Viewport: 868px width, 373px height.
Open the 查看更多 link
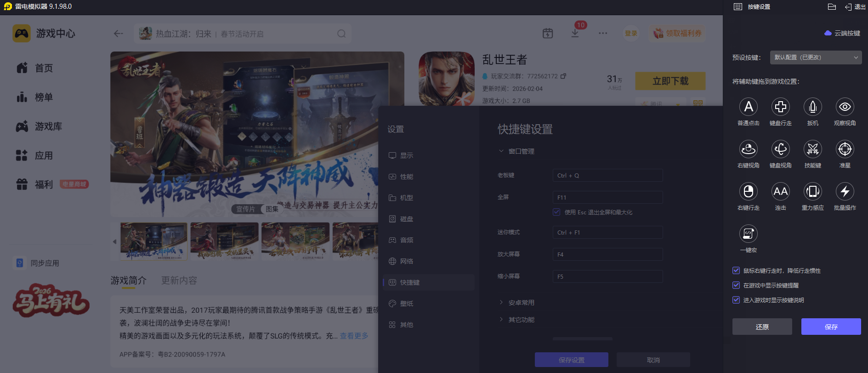[x=354, y=336]
